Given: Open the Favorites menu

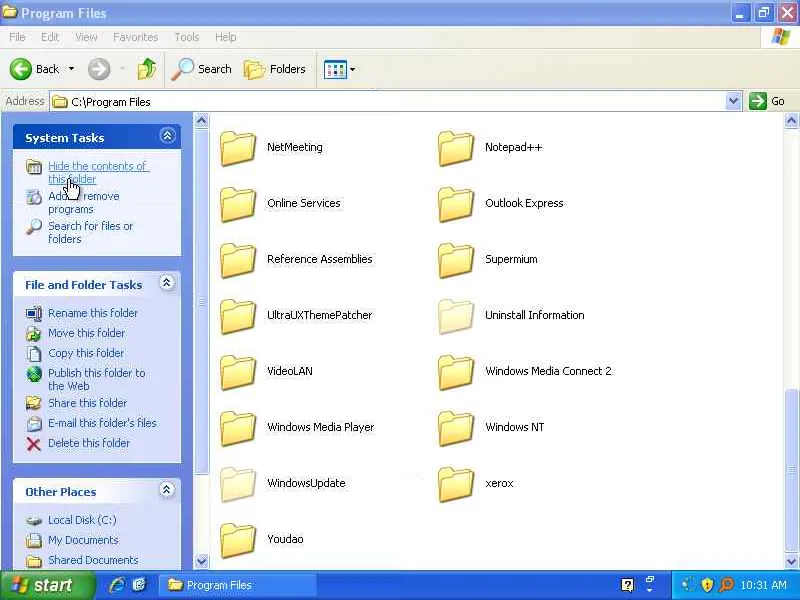Looking at the screenshot, I should click(x=135, y=37).
